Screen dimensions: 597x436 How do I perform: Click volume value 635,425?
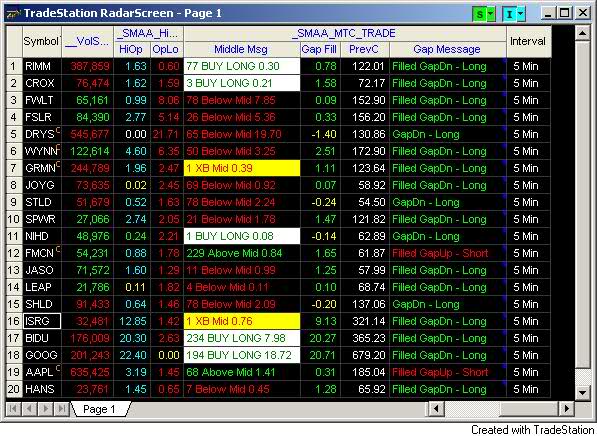coord(88,372)
